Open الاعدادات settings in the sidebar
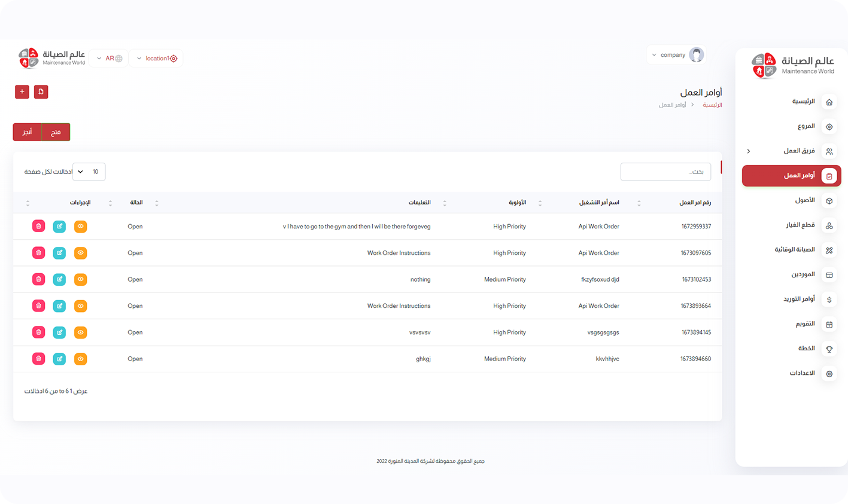848x504 pixels. point(802,373)
